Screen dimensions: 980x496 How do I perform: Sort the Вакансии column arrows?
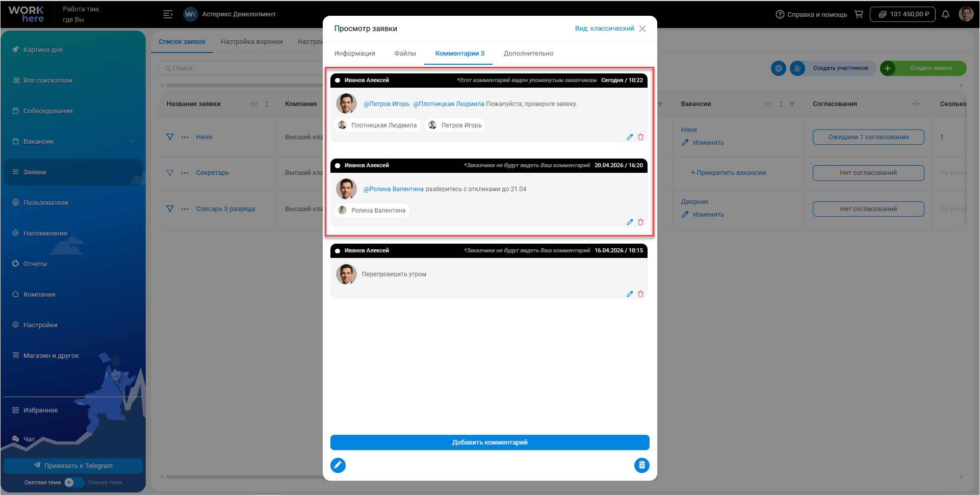781,104
